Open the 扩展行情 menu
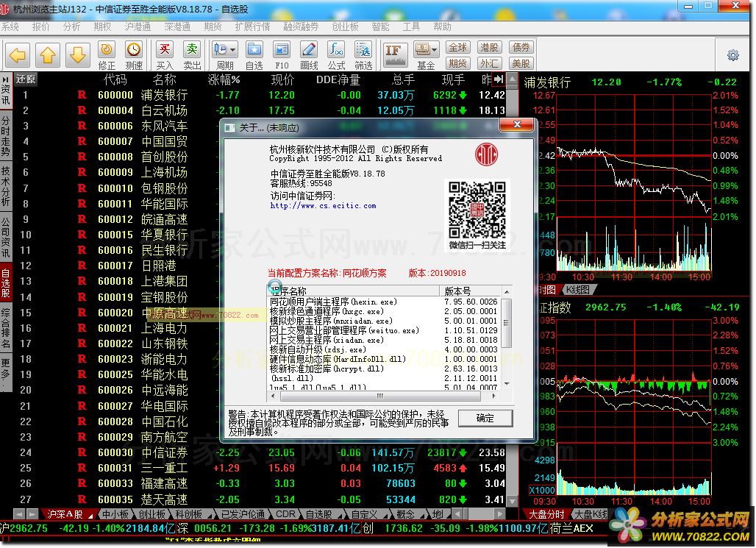 tap(253, 27)
